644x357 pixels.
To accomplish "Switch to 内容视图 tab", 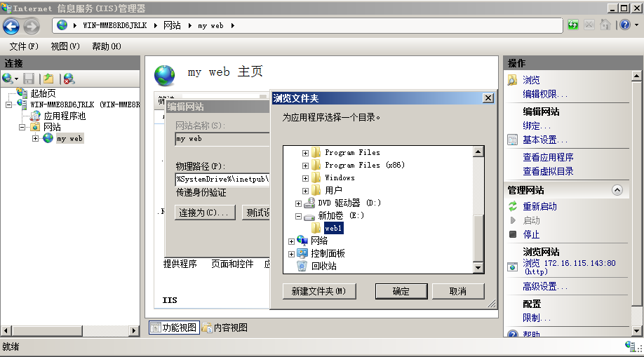I will [x=225, y=328].
